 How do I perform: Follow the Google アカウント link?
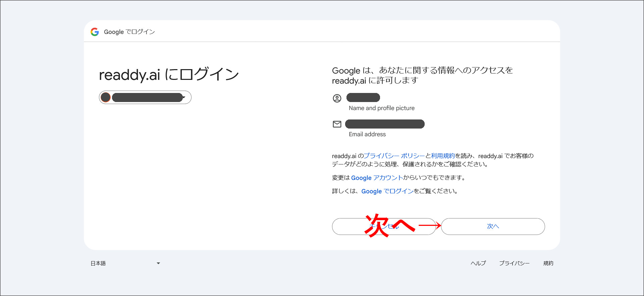377,178
